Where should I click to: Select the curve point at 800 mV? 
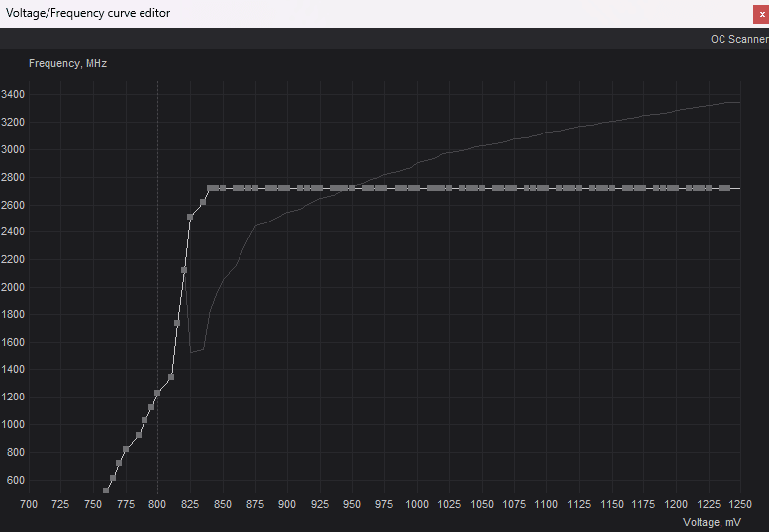[x=157, y=393]
